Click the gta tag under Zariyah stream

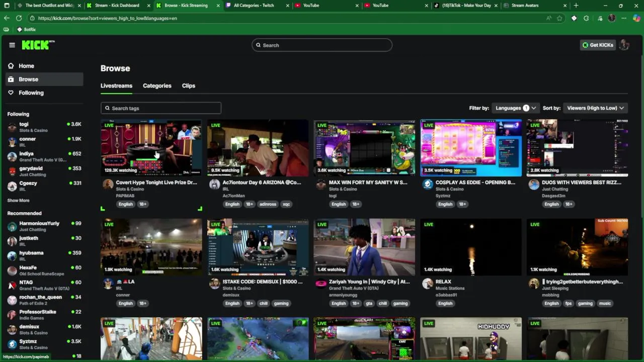pyautogui.click(x=369, y=304)
